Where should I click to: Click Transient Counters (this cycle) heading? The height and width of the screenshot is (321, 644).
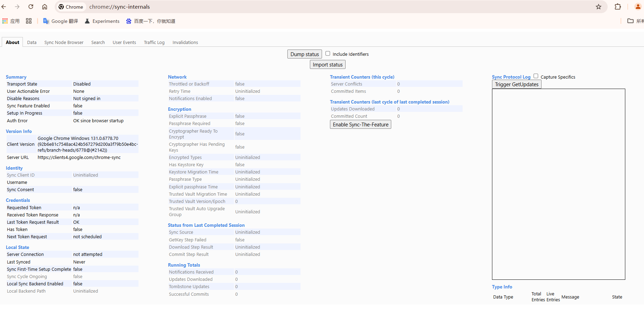[x=362, y=77]
